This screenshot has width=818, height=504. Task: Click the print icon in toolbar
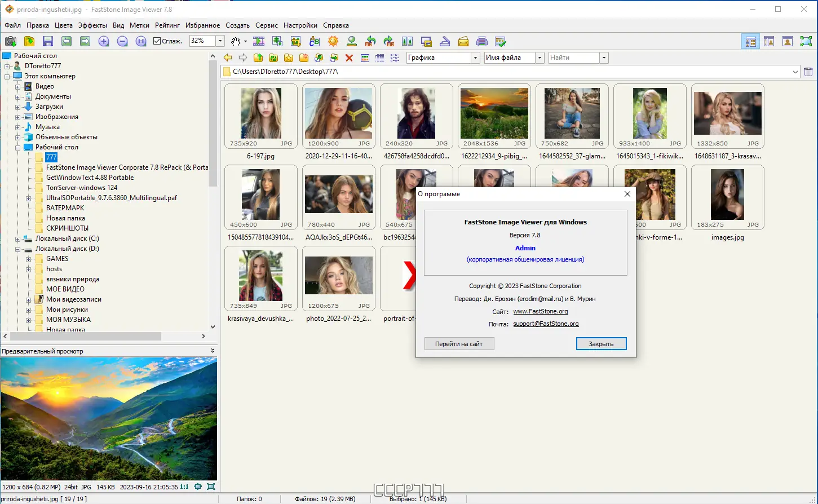click(481, 41)
